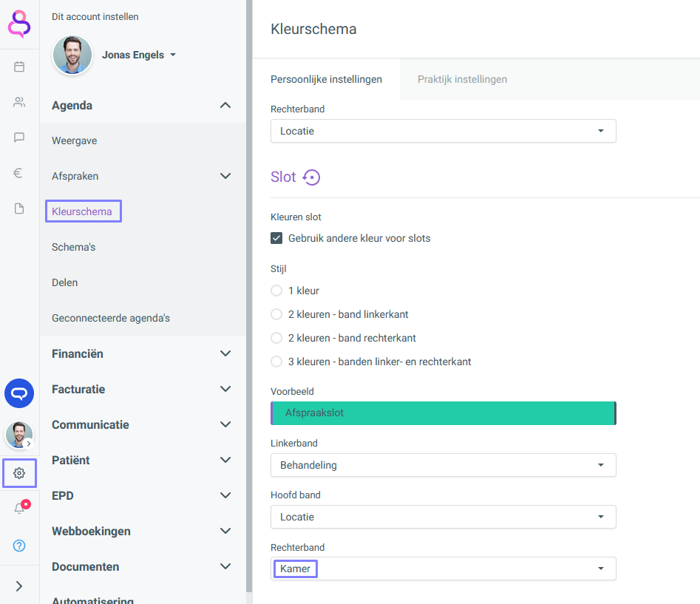Open the help question mark icon
This screenshot has height=604, width=700.
[x=19, y=546]
